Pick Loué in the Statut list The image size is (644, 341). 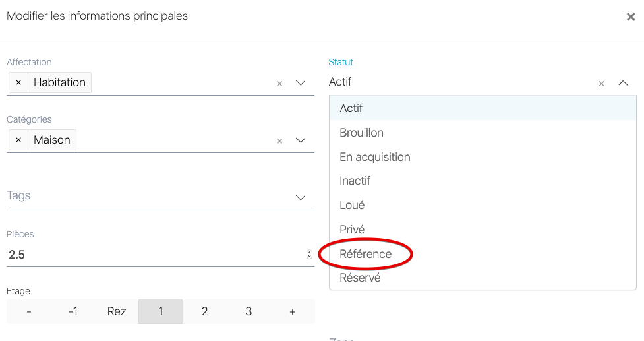[x=352, y=205]
